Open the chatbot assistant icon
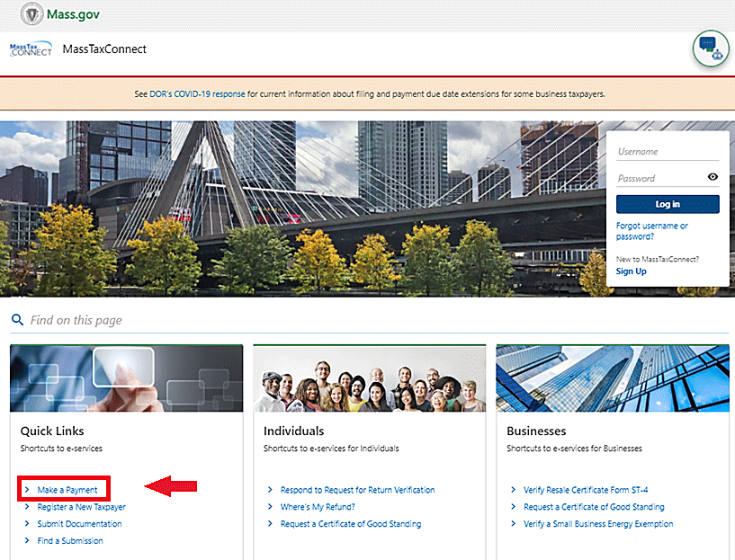The width and height of the screenshot is (735, 560). coord(711,49)
